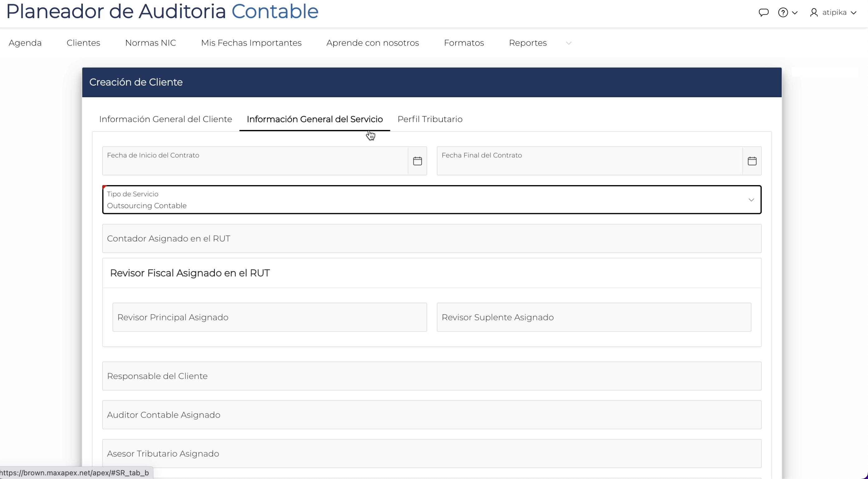
Task: Focus the Auditor Contable Asignado field
Action: coord(432,414)
